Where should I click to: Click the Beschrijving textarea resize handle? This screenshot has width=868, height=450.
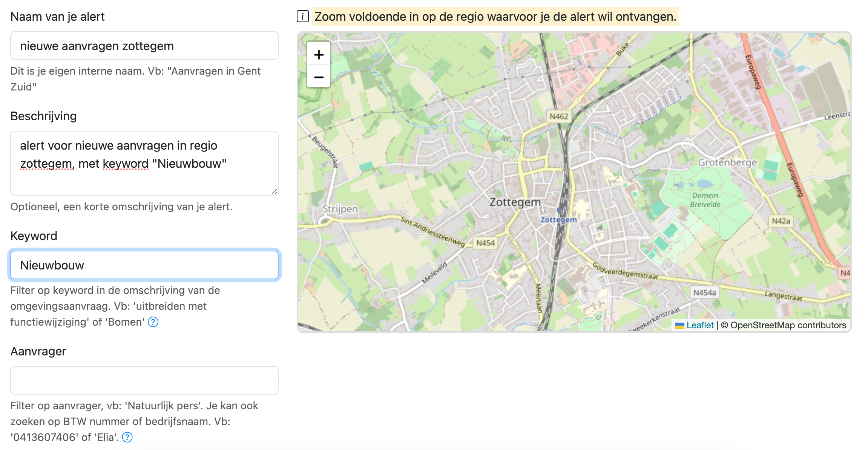pyautogui.click(x=274, y=192)
